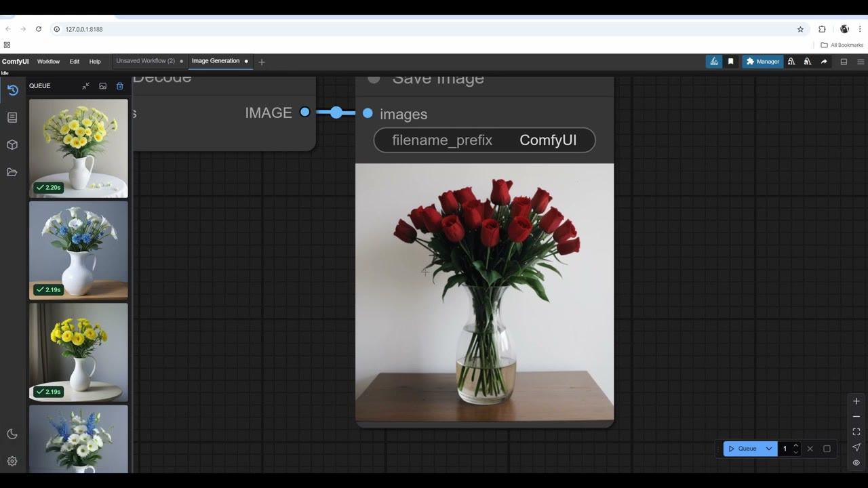Expand the Queue button dropdown arrow
The image size is (868, 488).
tap(769, 449)
